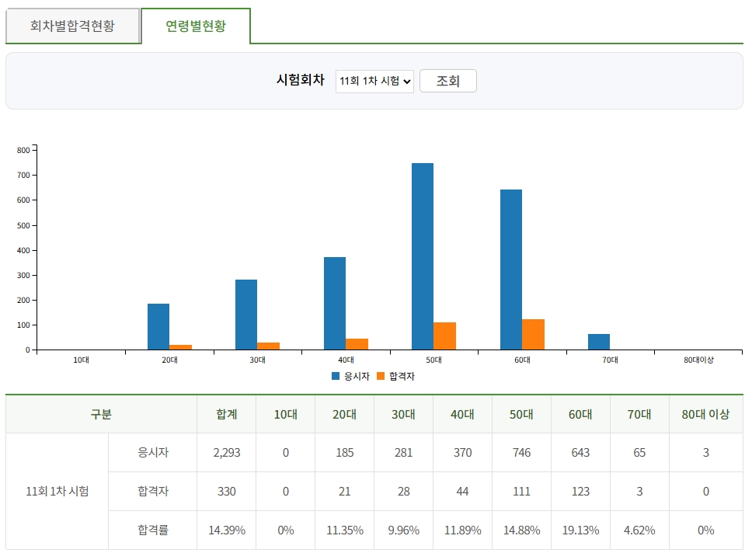Switch to the 회차별합격현황 tab
This screenshot has width=752, height=560.
coord(74,26)
